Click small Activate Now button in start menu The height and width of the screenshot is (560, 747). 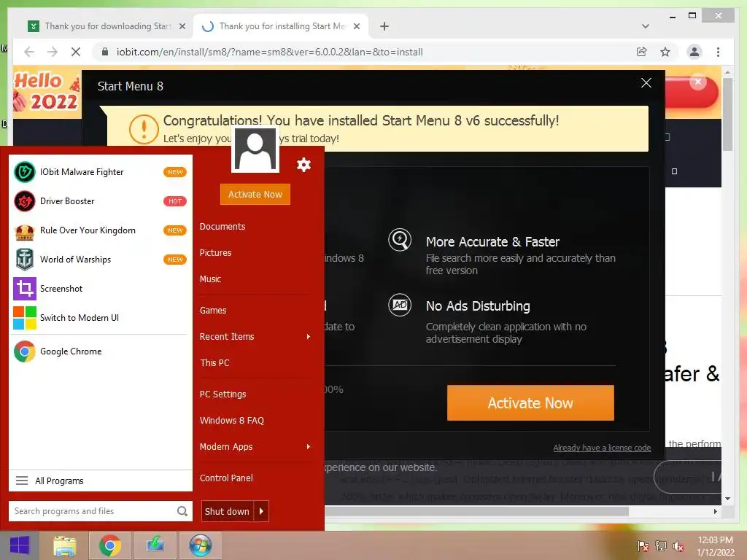(x=255, y=194)
